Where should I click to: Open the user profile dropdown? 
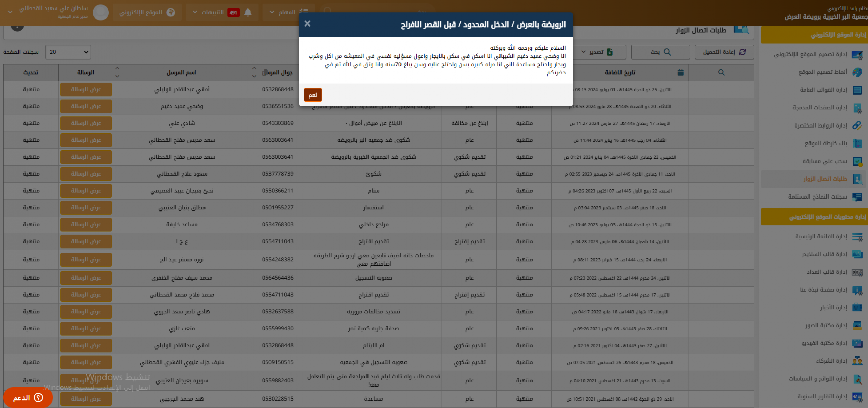[10, 12]
